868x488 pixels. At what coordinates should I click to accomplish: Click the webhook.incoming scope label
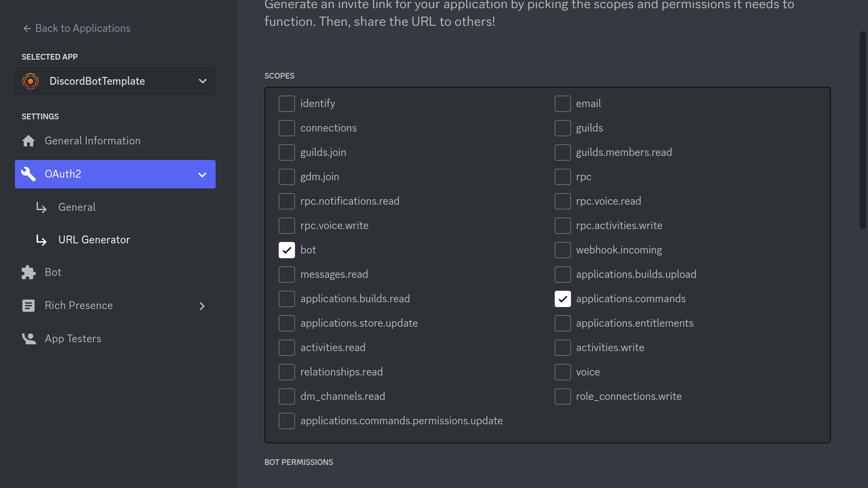pos(619,250)
